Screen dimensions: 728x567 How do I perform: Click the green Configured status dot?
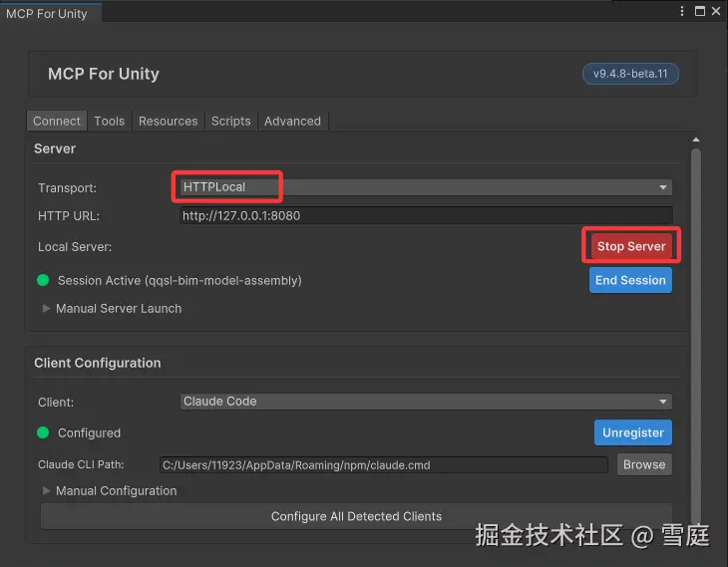click(43, 432)
